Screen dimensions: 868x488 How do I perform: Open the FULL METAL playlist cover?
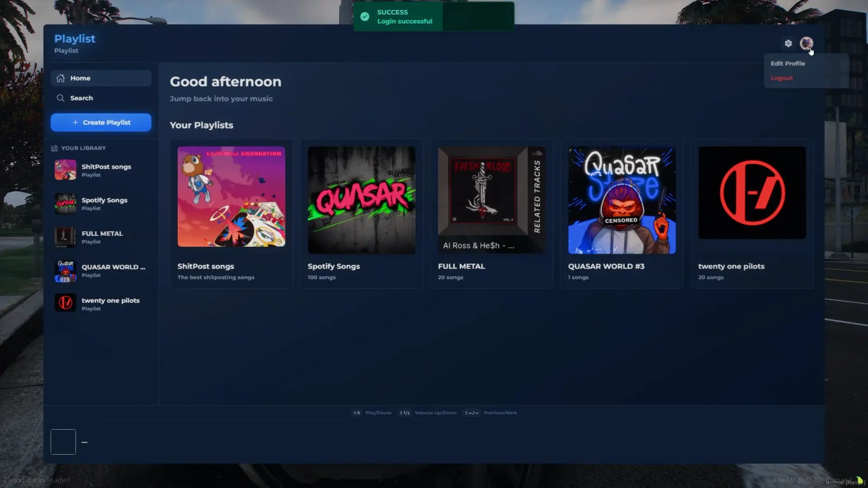click(492, 200)
